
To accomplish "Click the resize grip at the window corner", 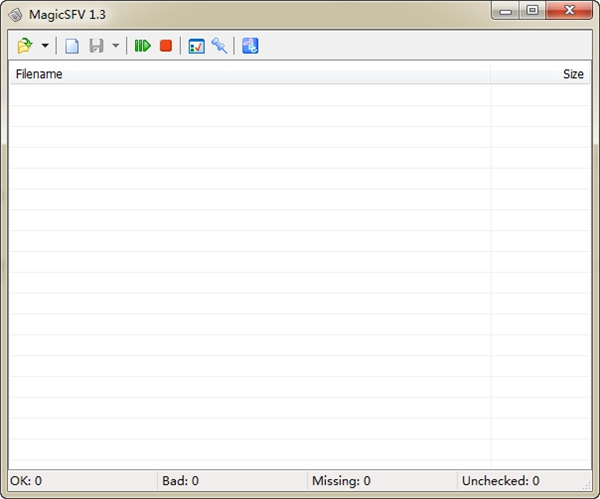I will pyautogui.click(x=584, y=483).
